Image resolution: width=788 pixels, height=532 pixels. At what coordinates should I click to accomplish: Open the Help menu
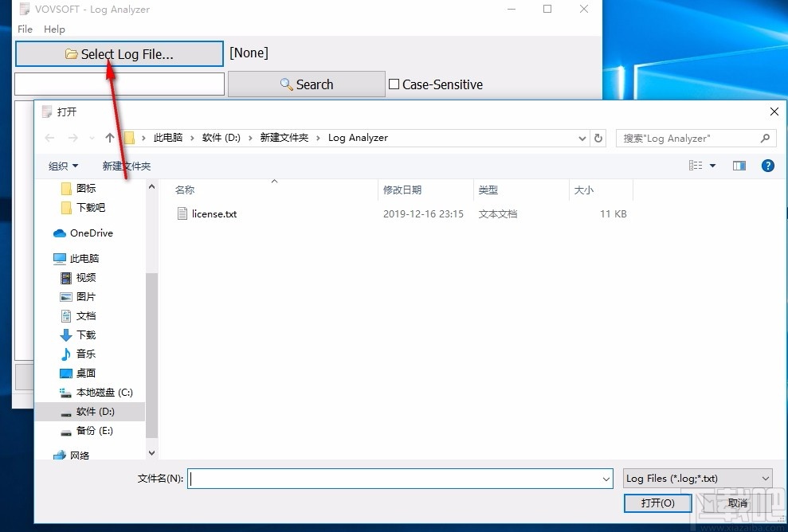click(x=54, y=29)
